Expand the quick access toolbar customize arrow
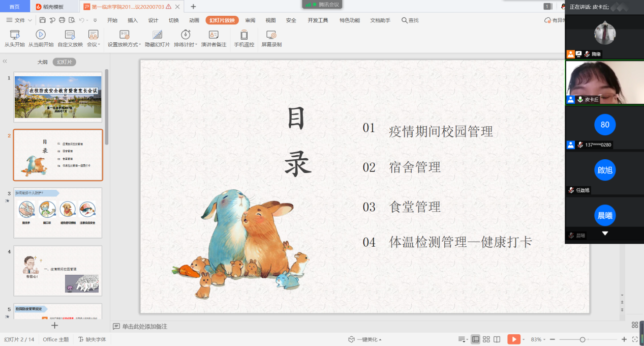644x346 pixels. tap(95, 20)
